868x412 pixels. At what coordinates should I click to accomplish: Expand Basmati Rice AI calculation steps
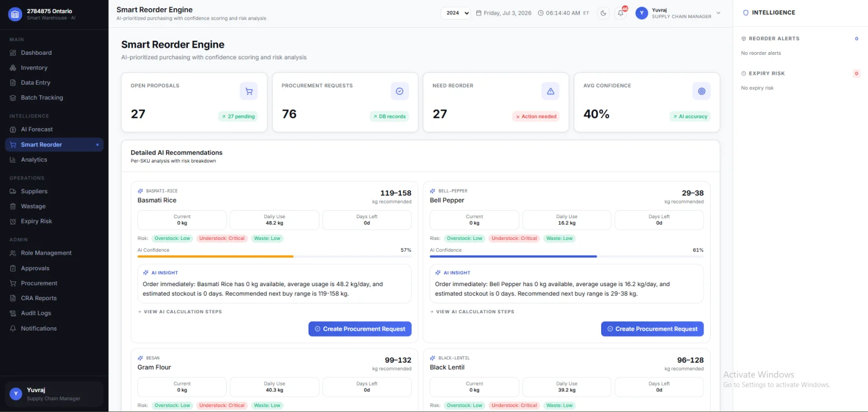[x=180, y=312]
